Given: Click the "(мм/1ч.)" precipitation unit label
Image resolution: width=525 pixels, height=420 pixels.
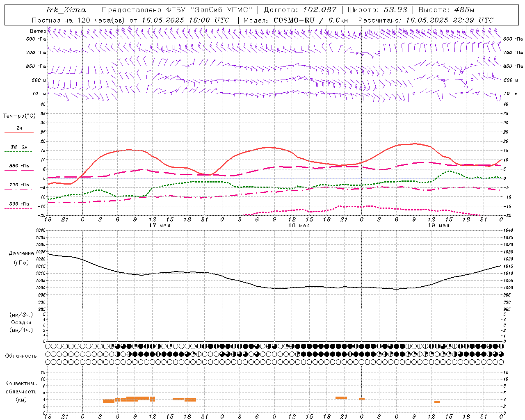Looking at the screenshot, I should [21, 330].
